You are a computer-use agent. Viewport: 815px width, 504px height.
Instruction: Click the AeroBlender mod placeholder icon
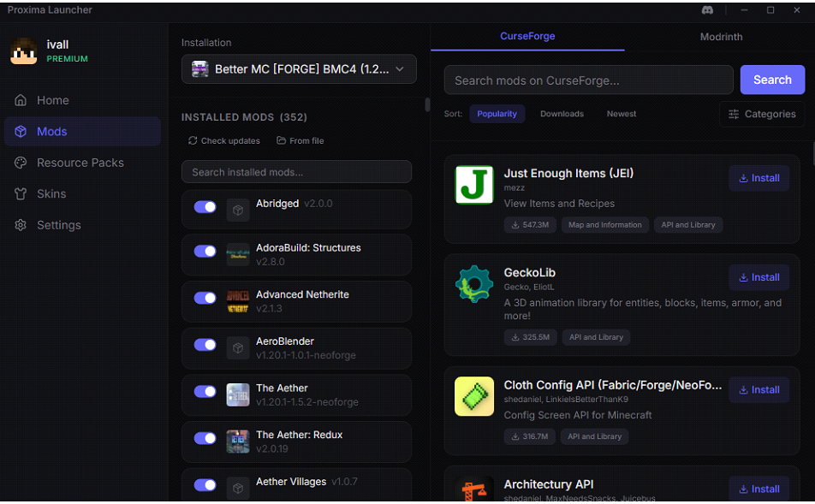237,348
